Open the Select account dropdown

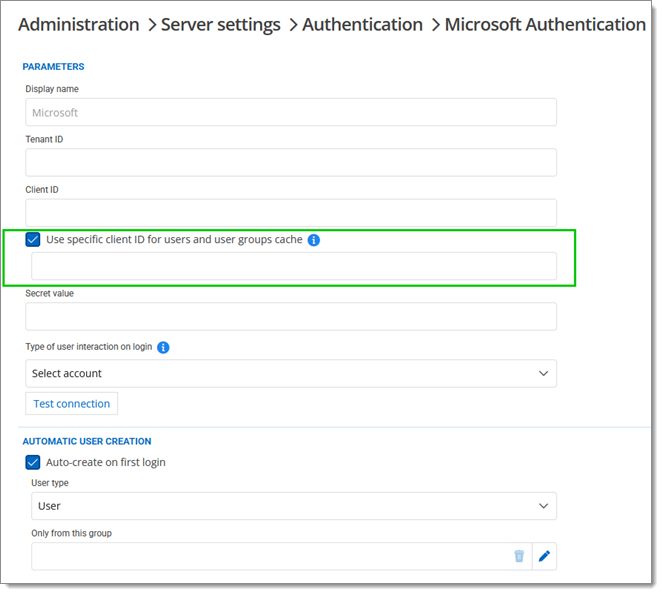290,373
